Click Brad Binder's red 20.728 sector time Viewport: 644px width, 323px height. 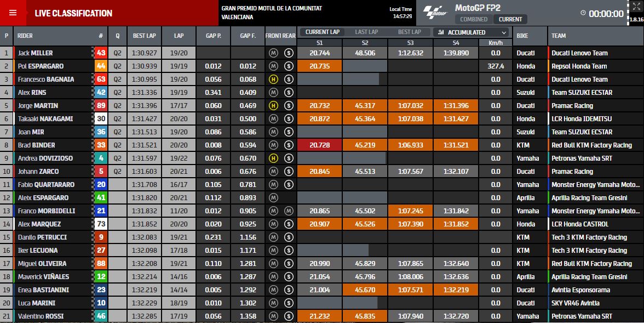pyautogui.click(x=320, y=145)
